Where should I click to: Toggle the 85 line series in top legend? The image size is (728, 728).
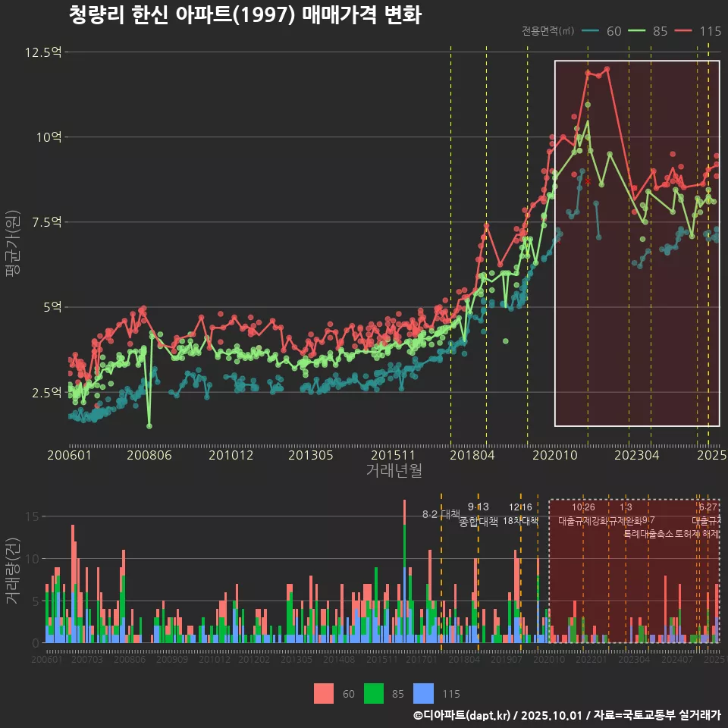tap(649, 31)
